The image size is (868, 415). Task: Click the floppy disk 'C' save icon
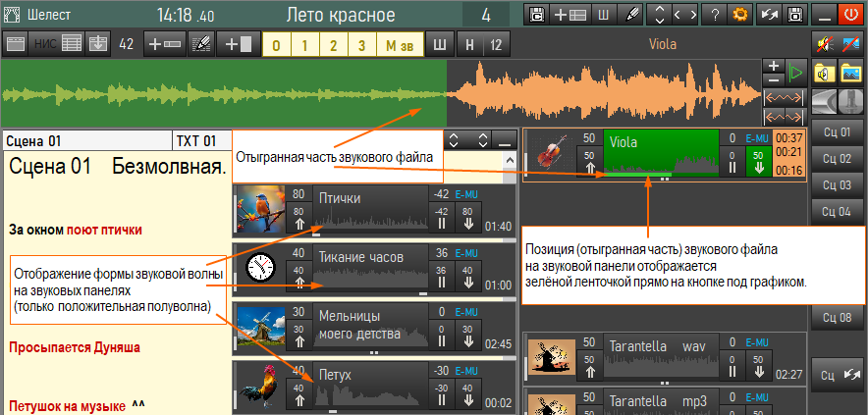[x=537, y=15]
